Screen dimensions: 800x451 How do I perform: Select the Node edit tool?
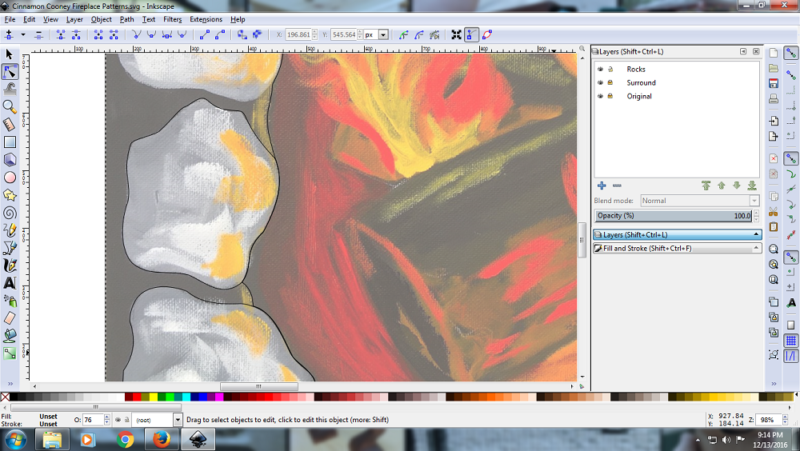[9, 72]
